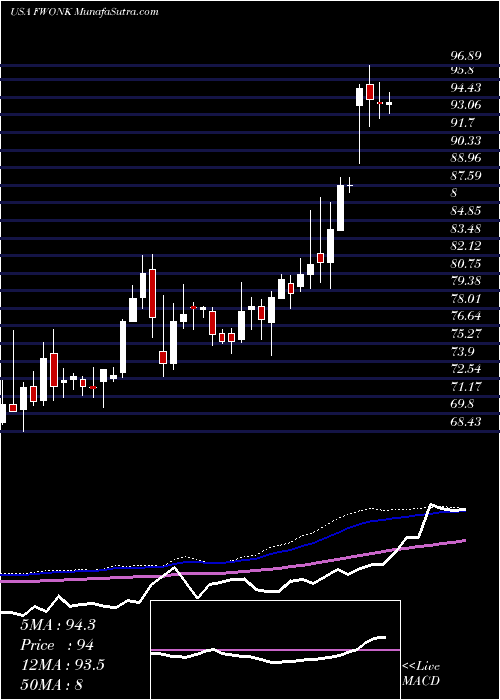Viewport: 500px width, 700px height.
Task: Click the '5MA : 94.3' readout
Action: click(x=58, y=625)
